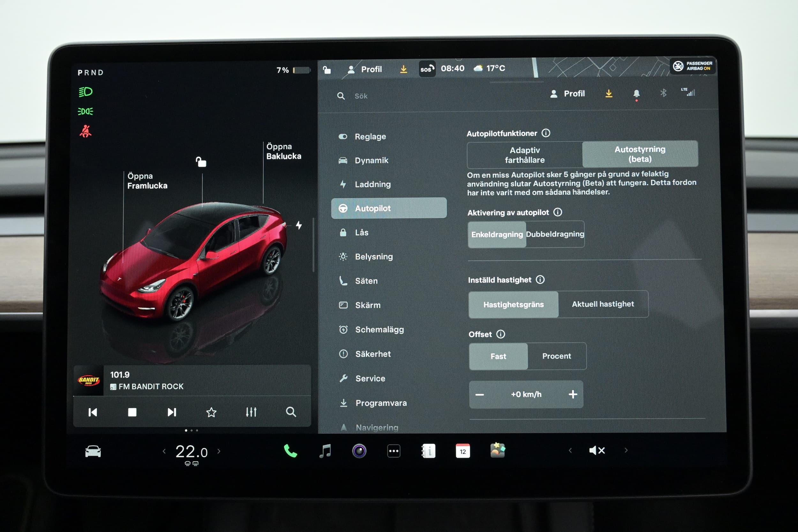The width and height of the screenshot is (798, 532).
Task: Select Adaptiv farthållare option
Action: (x=524, y=155)
